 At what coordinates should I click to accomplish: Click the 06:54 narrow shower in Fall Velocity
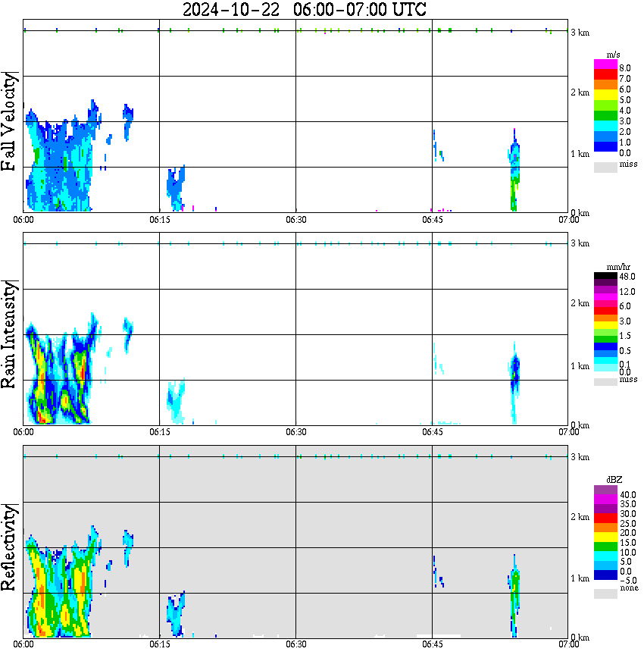pyautogui.click(x=514, y=170)
